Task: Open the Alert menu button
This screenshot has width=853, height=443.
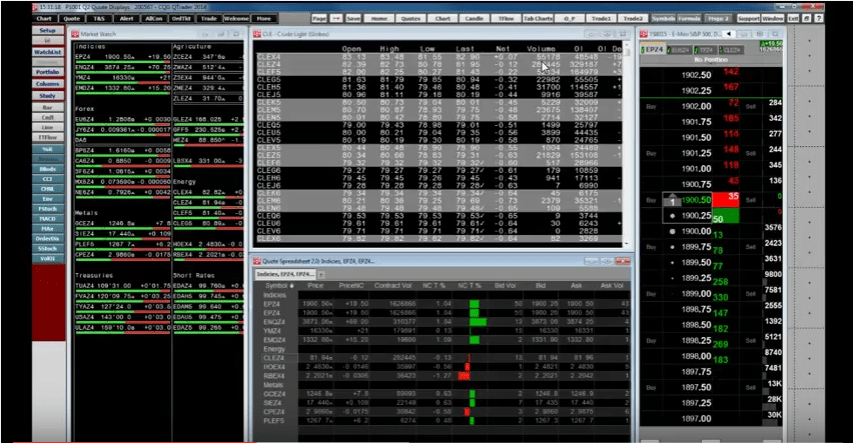Action: (126, 19)
